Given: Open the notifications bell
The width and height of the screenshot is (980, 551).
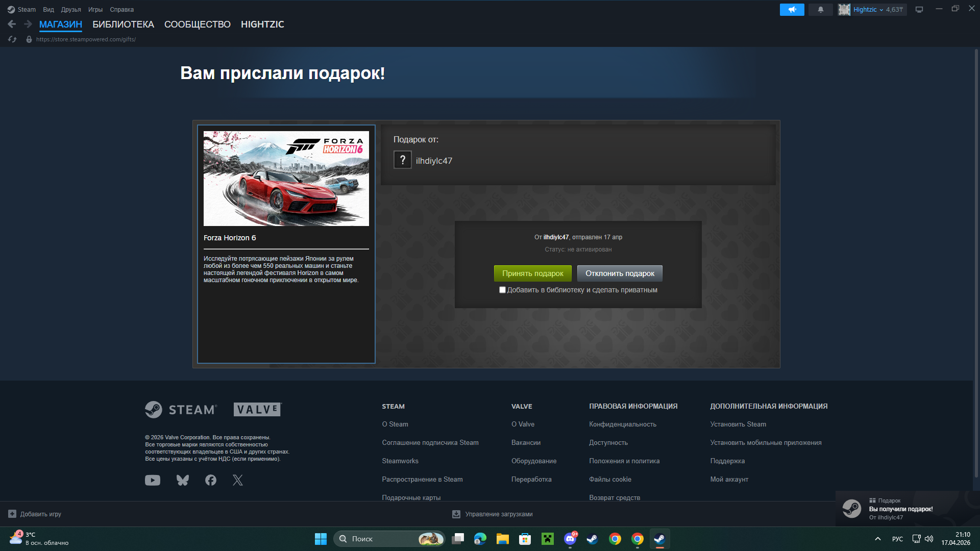Looking at the screenshot, I should tap(820, 10).
